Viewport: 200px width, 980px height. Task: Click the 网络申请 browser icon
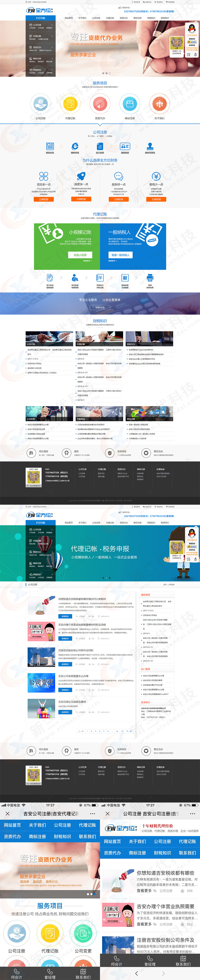pos(75,146)
